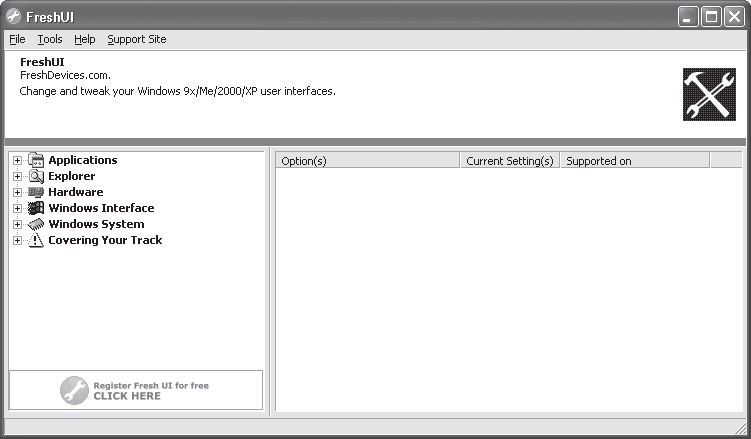The width and height of the screenshot is (751, 439).
Task: Click the round wrench icon in register banner
Action: (x=74, y=390)
